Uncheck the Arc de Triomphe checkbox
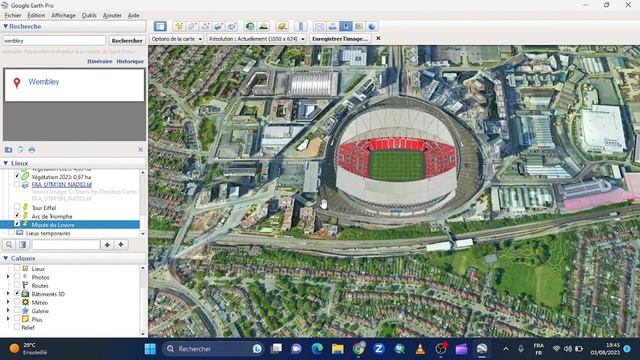Image resolution: width=640 pixels, height=360 pixels. pyautogui.click(x=17, y=216)
